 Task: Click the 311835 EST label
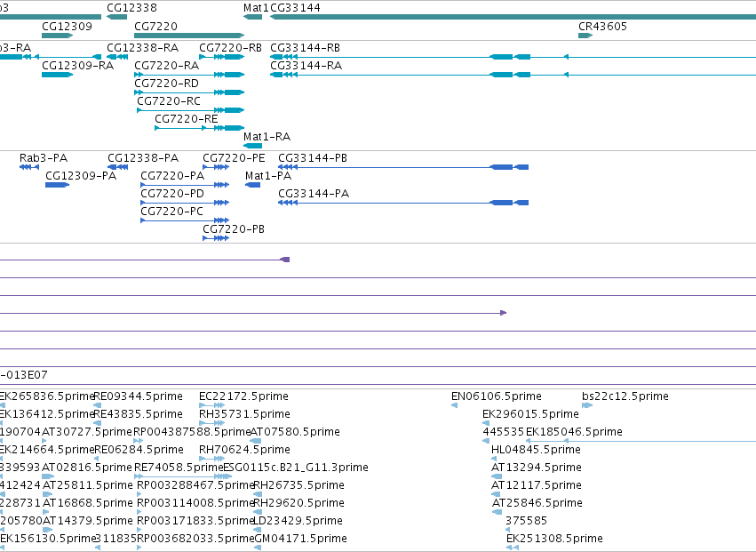pyautogui.click(x=115, y=539)
